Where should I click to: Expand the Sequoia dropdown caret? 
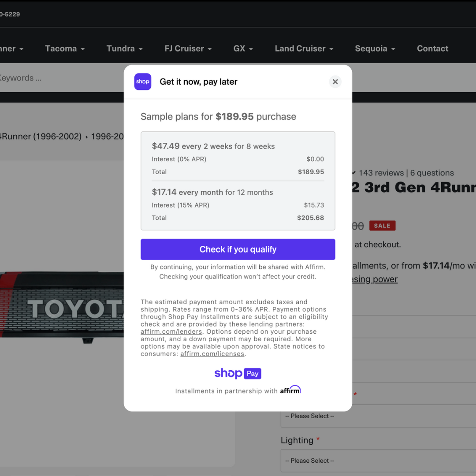tap(393, 49)
